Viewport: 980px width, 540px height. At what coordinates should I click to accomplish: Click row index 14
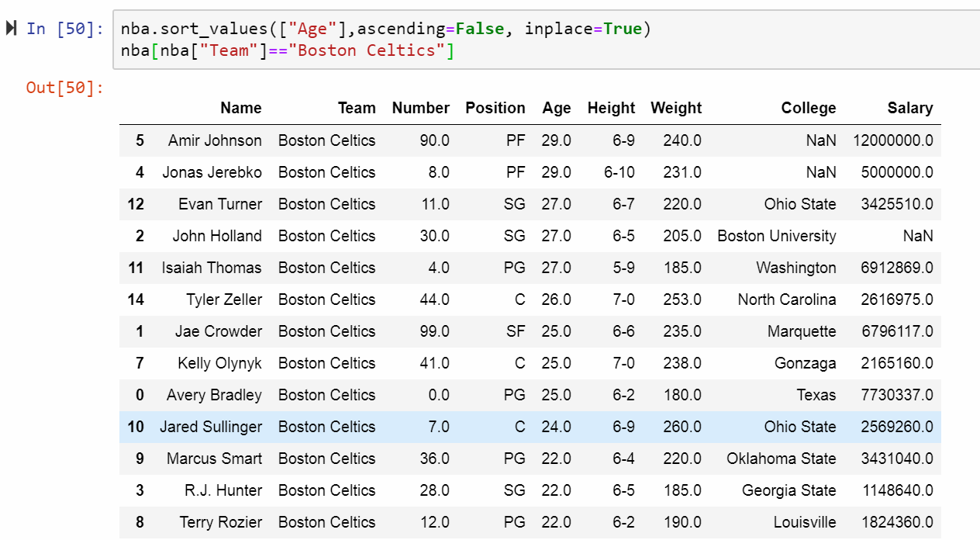136,299
